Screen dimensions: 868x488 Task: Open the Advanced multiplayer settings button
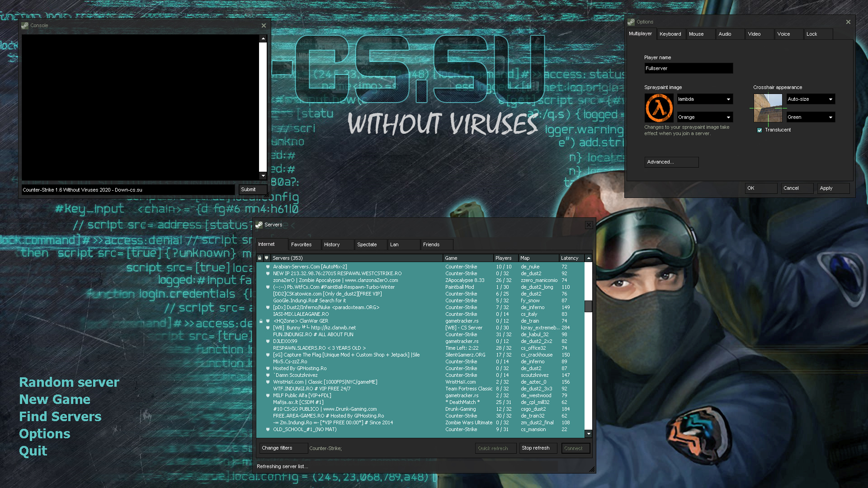pyautogui.click(x=671, y=162)
